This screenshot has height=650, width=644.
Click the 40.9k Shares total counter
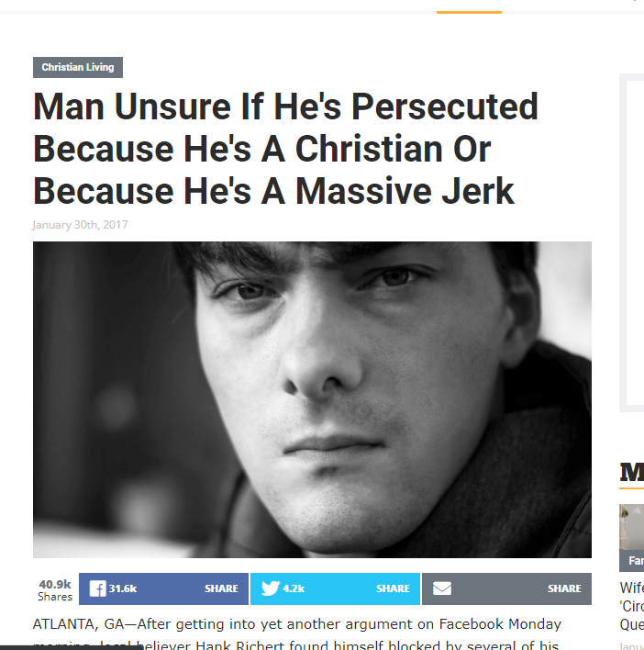[55, 590]
